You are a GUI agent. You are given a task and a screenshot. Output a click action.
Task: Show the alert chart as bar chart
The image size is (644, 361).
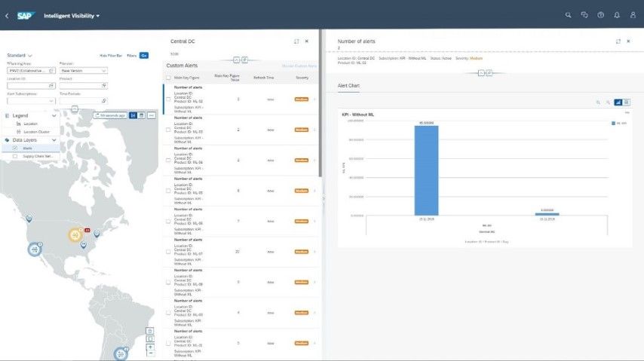point(618,102)
